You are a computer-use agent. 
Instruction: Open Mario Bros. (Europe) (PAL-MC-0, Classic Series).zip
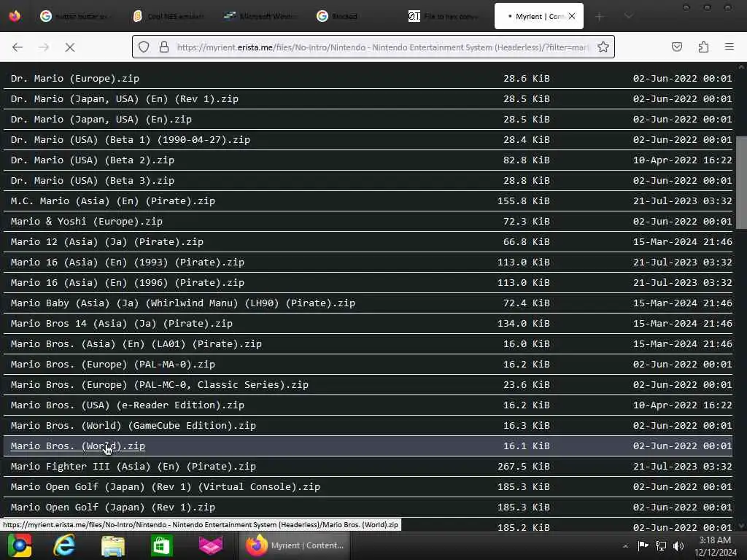pyautogui.click(x=160, y=385)
